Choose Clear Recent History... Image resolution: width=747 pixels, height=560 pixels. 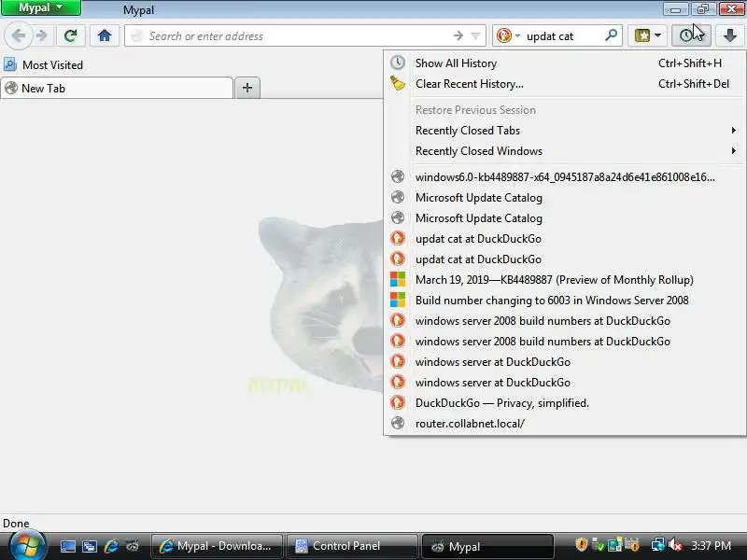coord(565,84)
